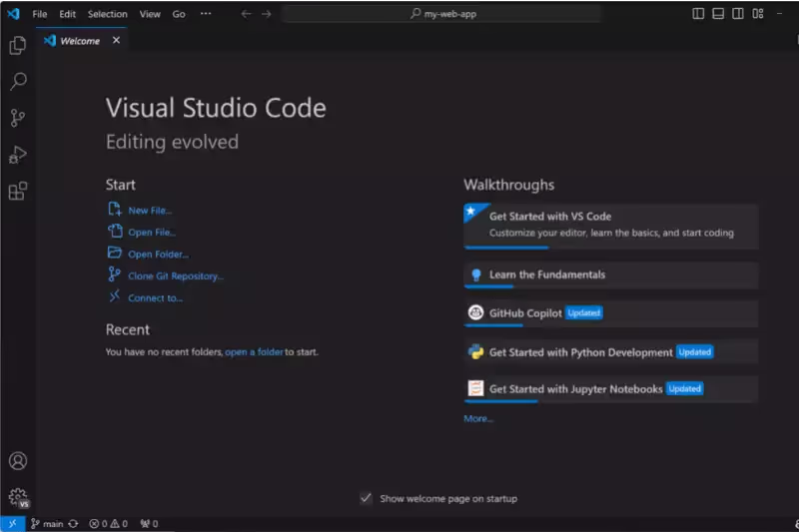Click Open File... link
Image resolution: width=799 pixels, height=532 pixels.
[152, 233]
